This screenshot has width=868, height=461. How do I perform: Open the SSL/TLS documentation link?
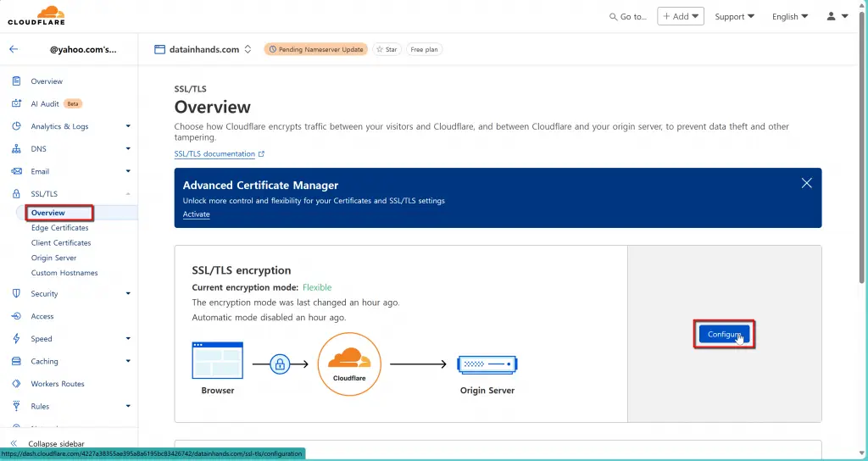214,154
